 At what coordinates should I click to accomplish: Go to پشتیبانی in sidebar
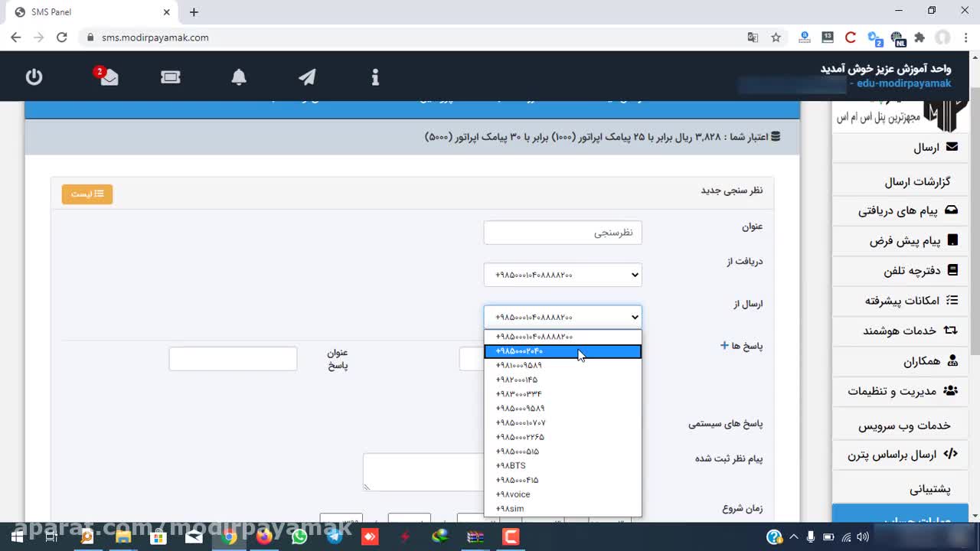[x=929, y=488]
